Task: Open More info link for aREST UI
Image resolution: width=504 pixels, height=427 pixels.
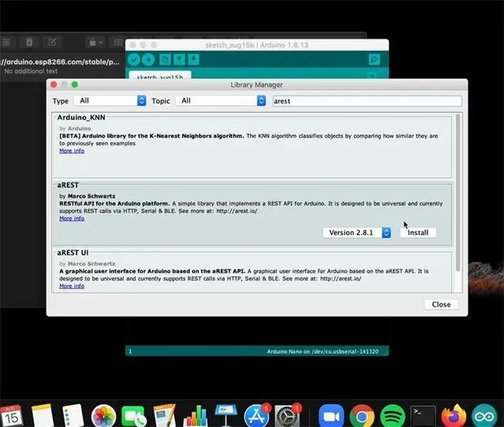Action: [x=72, y=286]
